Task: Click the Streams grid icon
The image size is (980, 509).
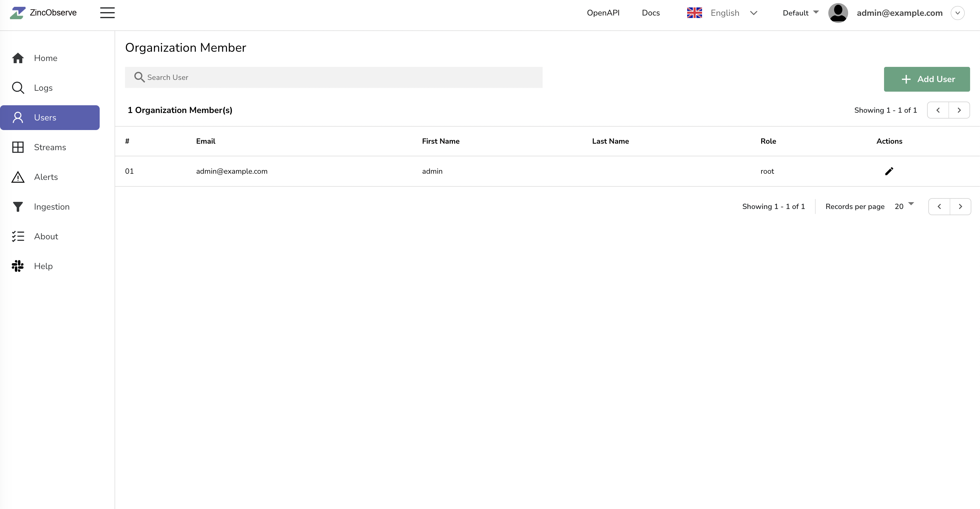Action: tap(18, 147)
